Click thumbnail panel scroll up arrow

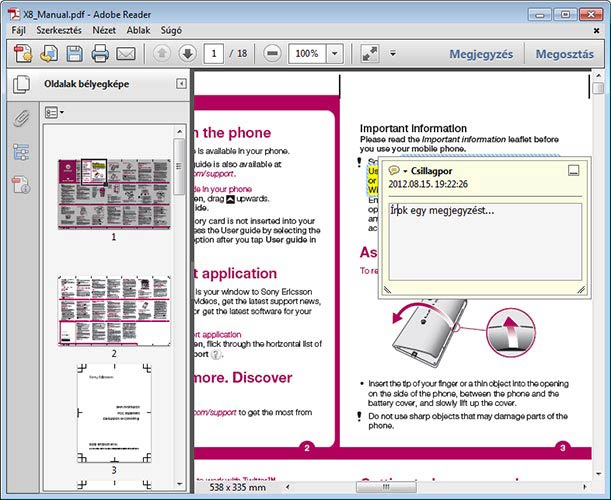[179, 131]
